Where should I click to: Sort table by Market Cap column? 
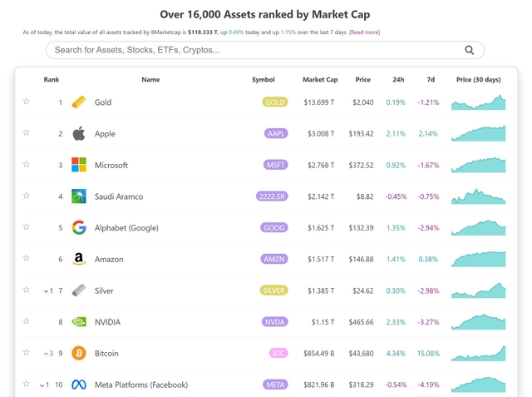click(320, 80)
